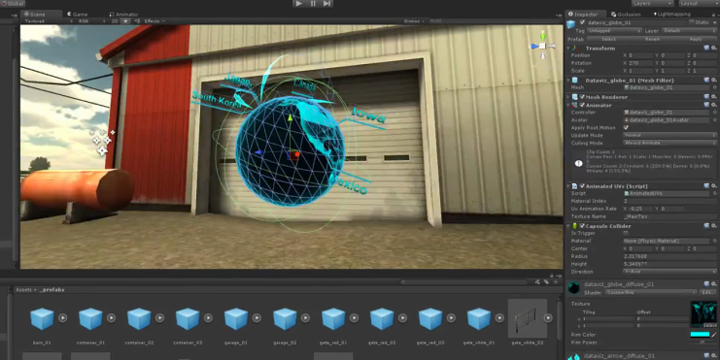Start Play mode with the Play button

point(299,4)
